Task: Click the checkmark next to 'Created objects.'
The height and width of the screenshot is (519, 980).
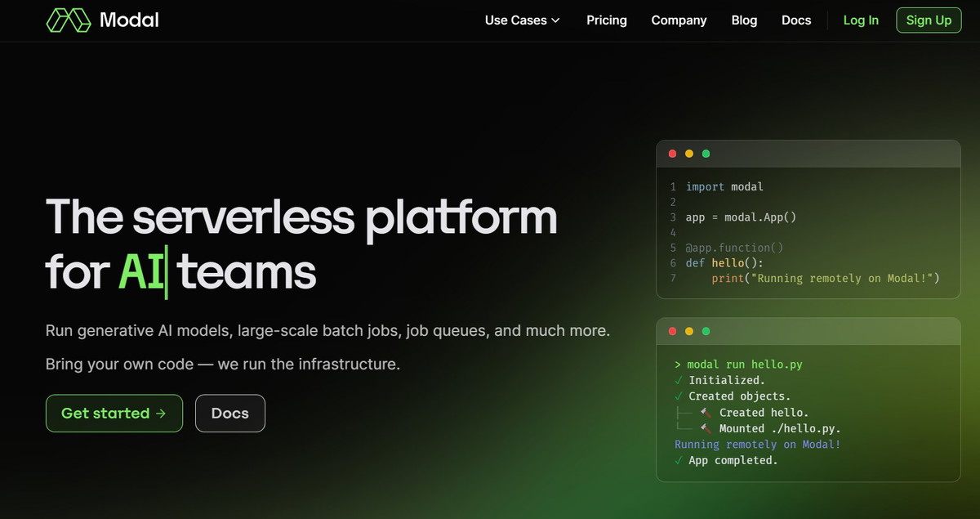Action: (679, 396)
